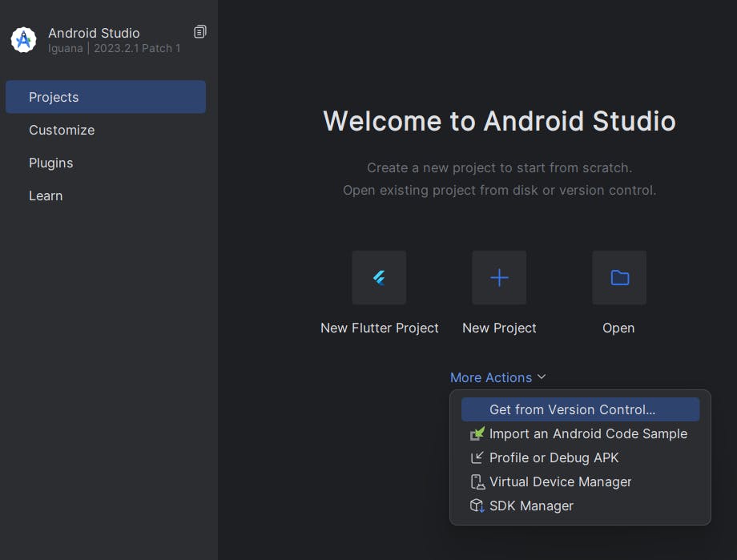Click the Virtual Device Manager phone icon
Image resolution: width=737 pixels, height=560 pixels.
477,481
